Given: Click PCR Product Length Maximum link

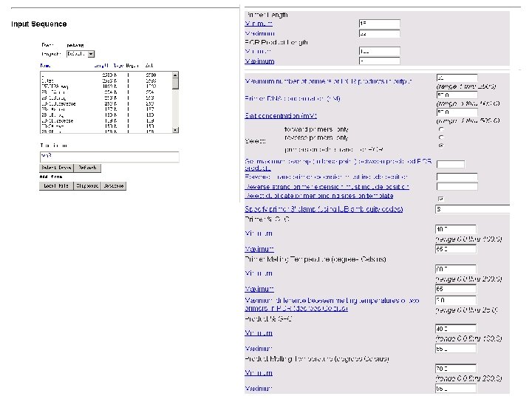Looking at the screenshot, I should [259, 61].
